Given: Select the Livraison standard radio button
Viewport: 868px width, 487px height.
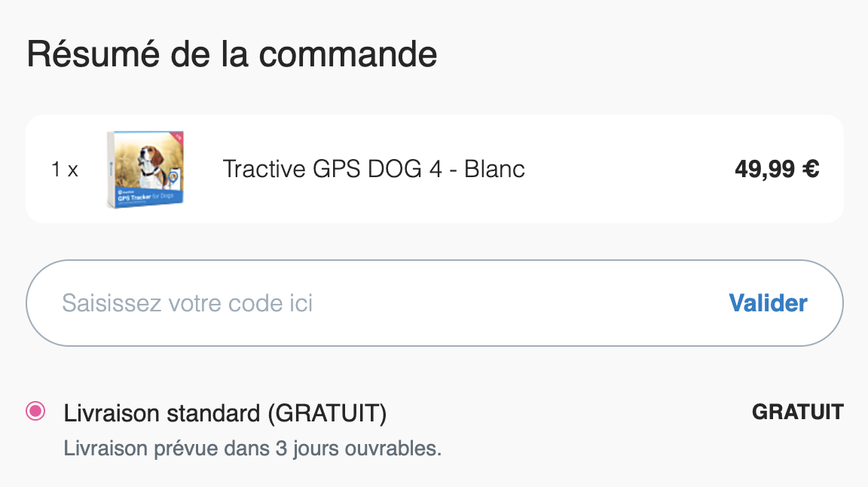Looking at the screenshot, I should [x=35, y=412].
